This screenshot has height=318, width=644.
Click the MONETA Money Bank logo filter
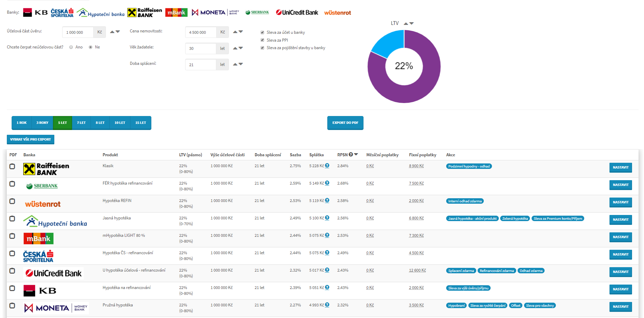[x=216, y=13]
